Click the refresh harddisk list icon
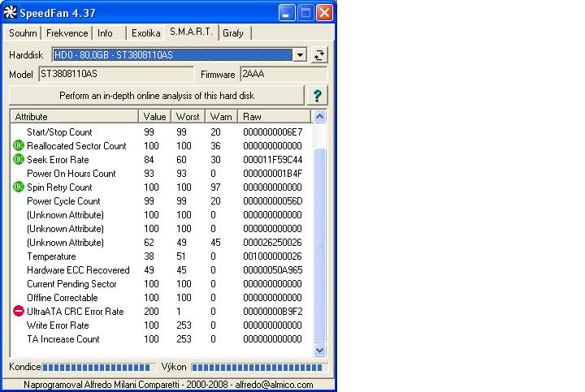 [x=319, y=55]
